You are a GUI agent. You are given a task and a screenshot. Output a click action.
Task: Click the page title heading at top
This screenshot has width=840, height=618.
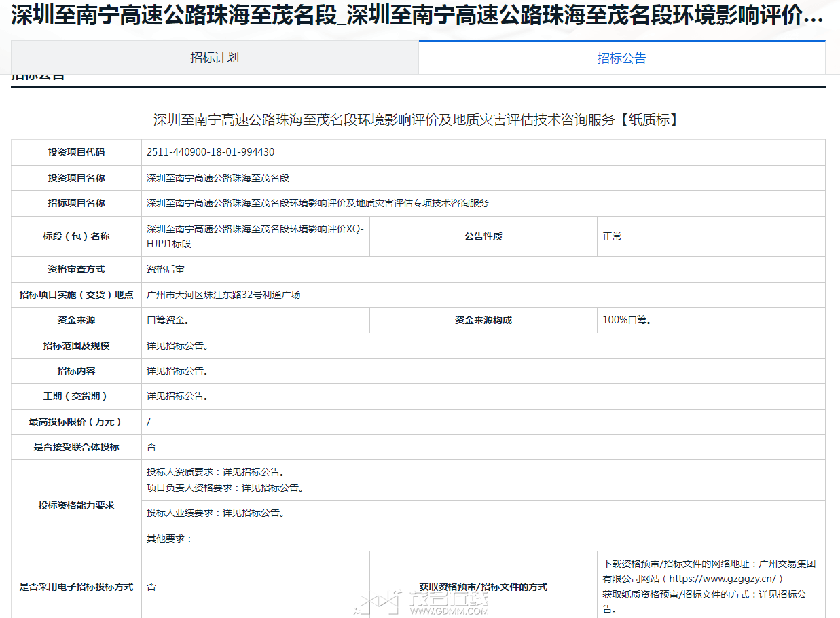tap(417, 17)
